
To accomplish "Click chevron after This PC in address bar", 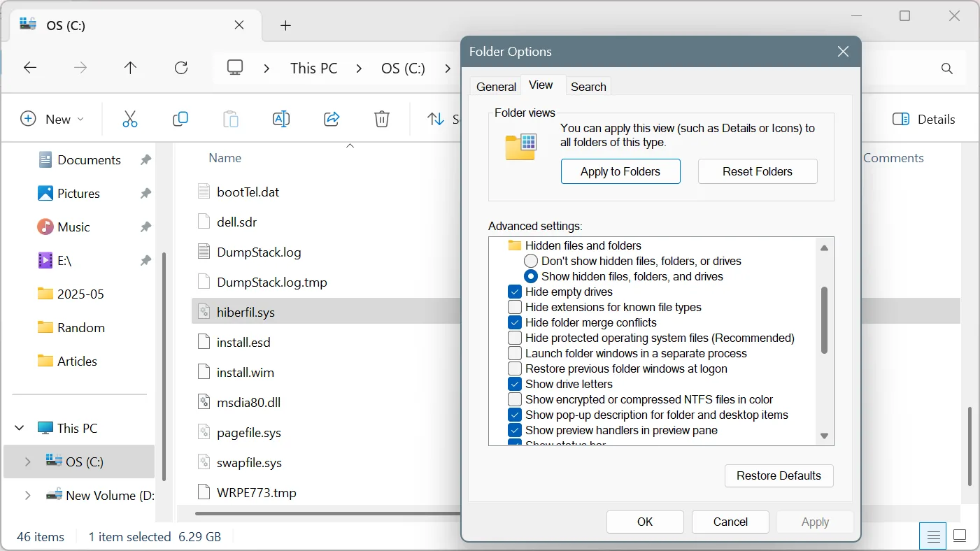I will click(359, 69).
